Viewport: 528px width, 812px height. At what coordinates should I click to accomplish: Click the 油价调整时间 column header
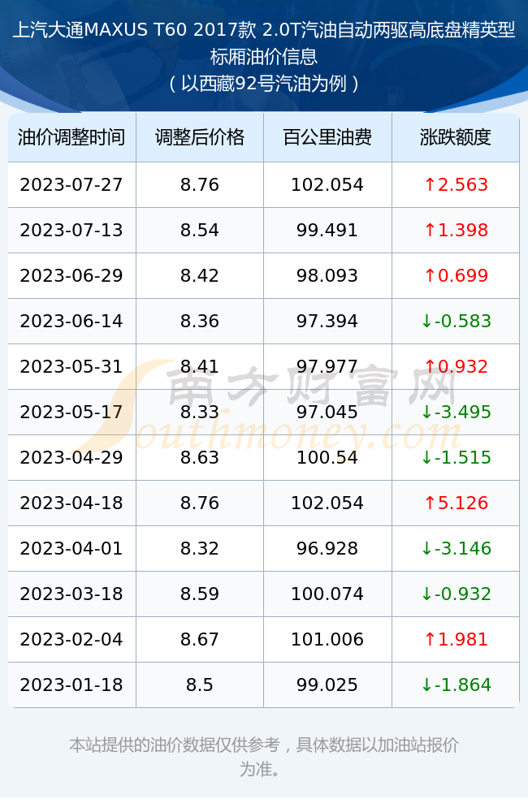(x=71, y=137)
